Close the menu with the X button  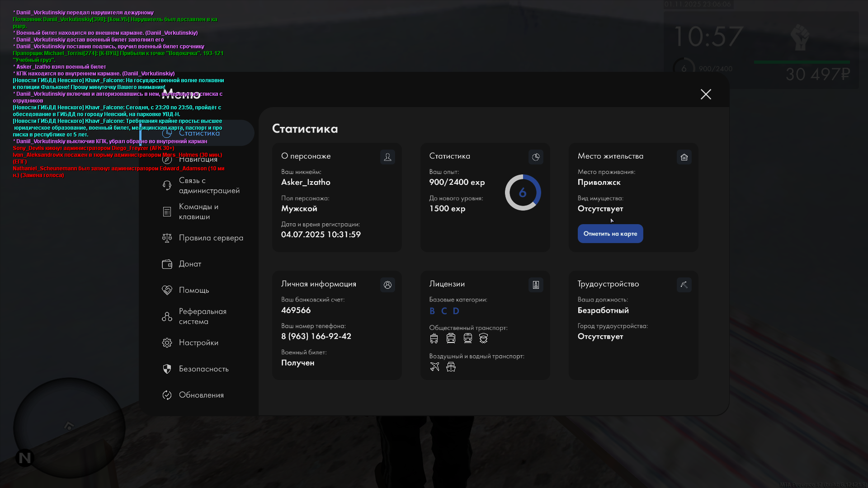(706, 94)
